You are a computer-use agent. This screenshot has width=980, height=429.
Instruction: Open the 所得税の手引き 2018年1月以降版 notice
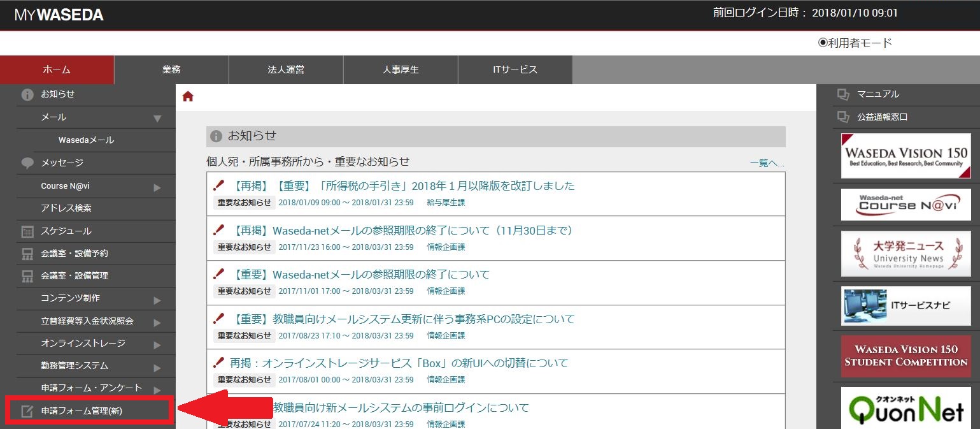(401, 185)
